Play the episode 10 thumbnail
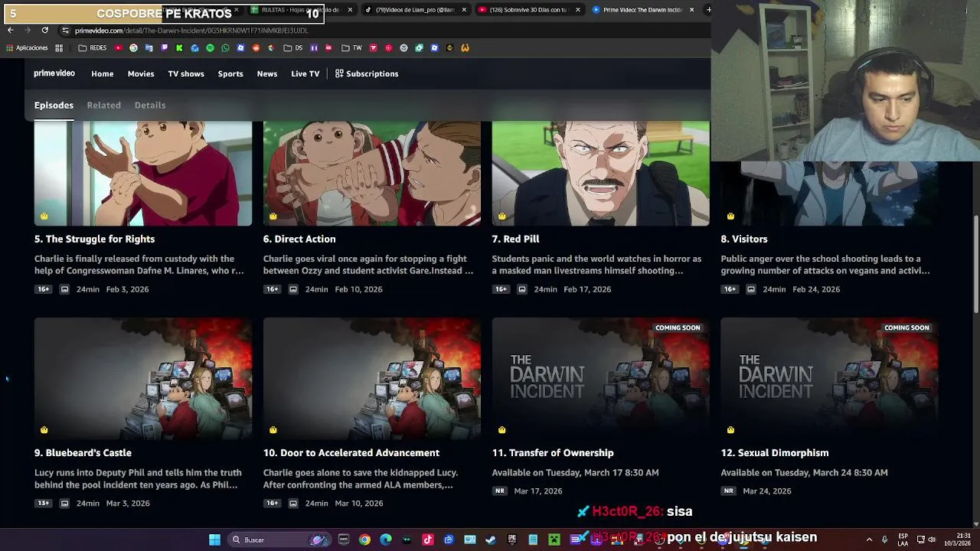 coord(371,378)
